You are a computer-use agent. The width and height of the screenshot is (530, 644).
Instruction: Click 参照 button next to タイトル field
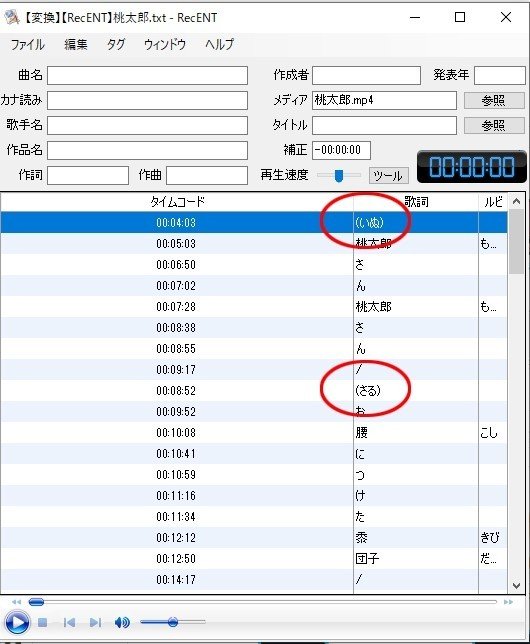494,125
